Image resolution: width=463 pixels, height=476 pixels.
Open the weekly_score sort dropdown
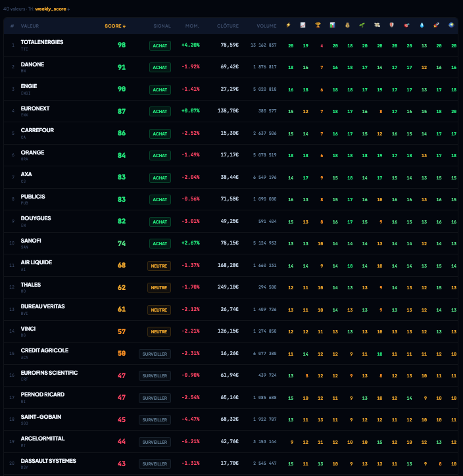(x=53, y=9)
